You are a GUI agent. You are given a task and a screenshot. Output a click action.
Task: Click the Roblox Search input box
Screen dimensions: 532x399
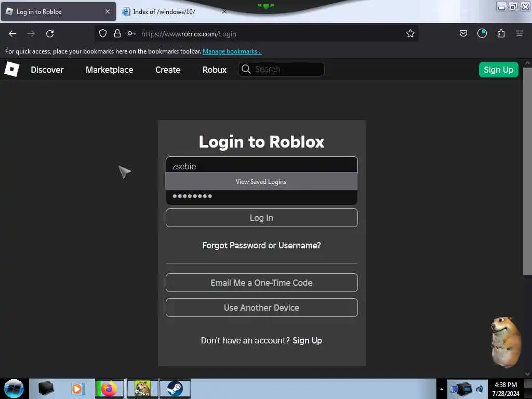pyautogui.click(x=281, y=69)
